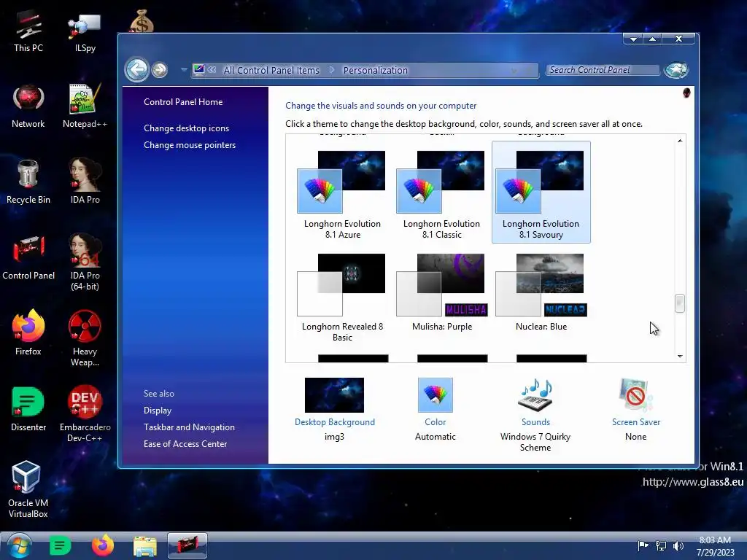Image resolution: width=747 pixels, height=560 pixels.
Task: Click the theme list scroll-up arrow
Action: point(680,141)
